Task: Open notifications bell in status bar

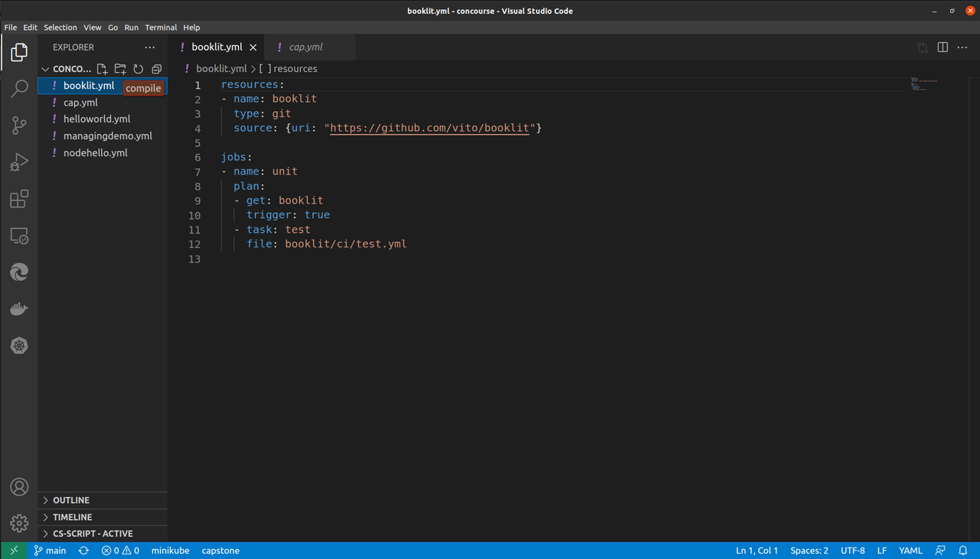Action: (x=964, y=551)
